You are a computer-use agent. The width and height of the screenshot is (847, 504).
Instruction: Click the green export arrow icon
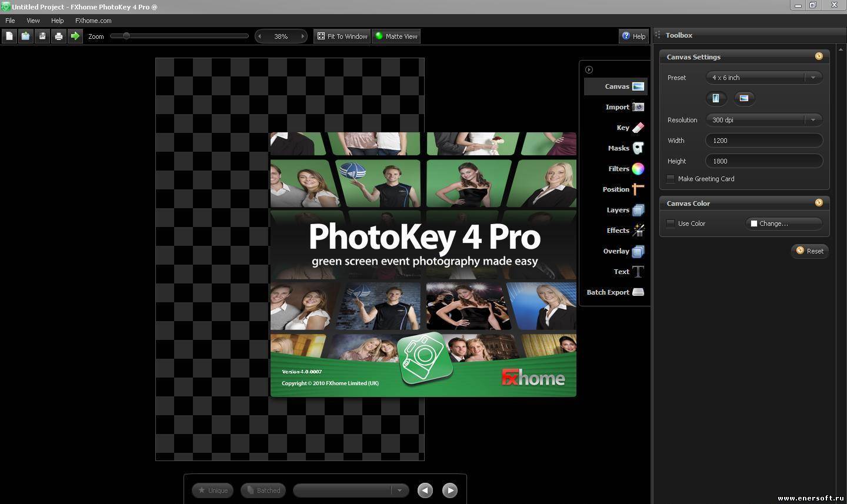pos(75,36)
